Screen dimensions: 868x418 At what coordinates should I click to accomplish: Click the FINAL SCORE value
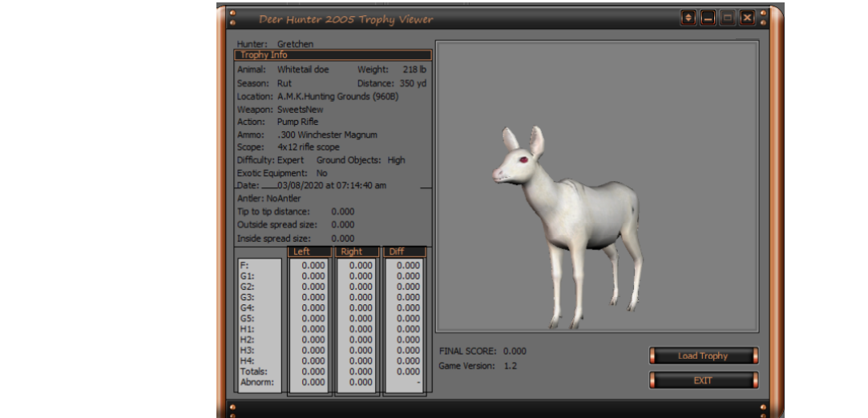pyautogui.click(x=514, y=351)
